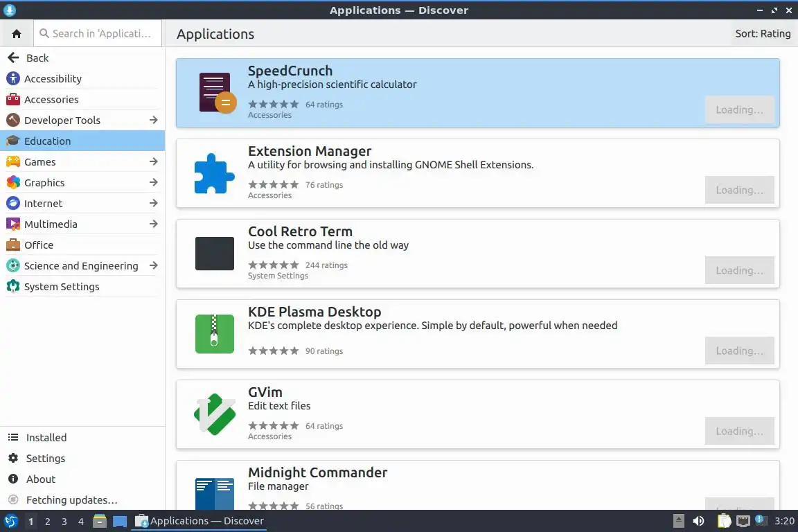Click the clipboard tray icon
798x532 pixels.
coord(724,521)
